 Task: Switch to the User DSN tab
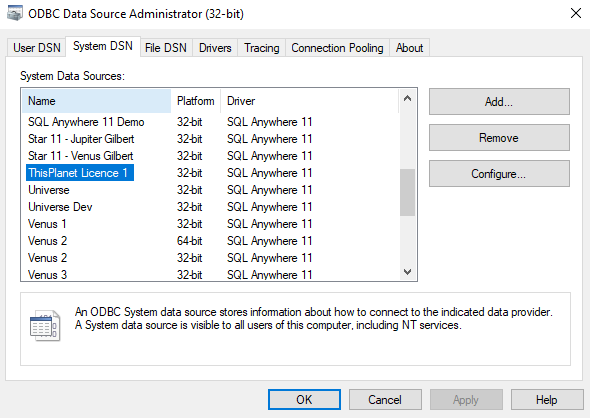36,48
